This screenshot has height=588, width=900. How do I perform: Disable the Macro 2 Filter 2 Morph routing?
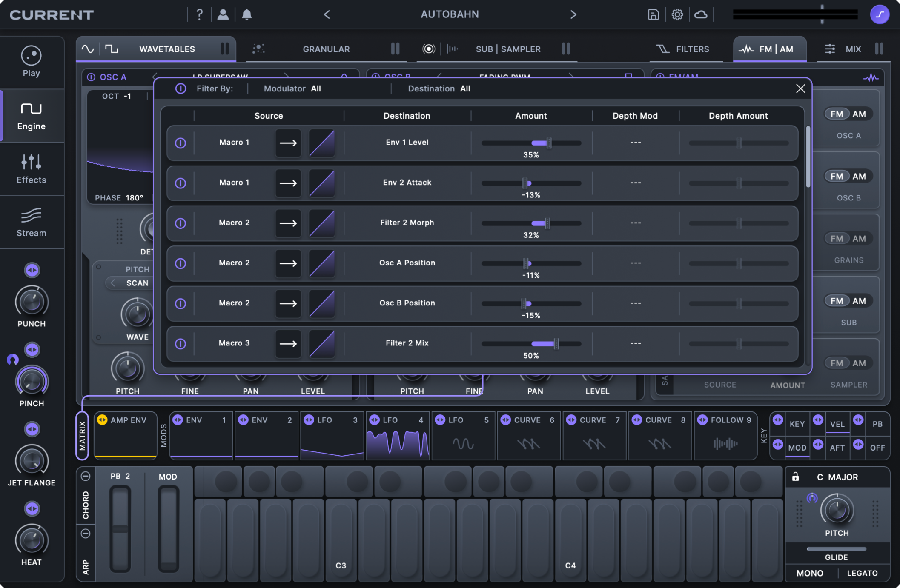click(181, 223)
